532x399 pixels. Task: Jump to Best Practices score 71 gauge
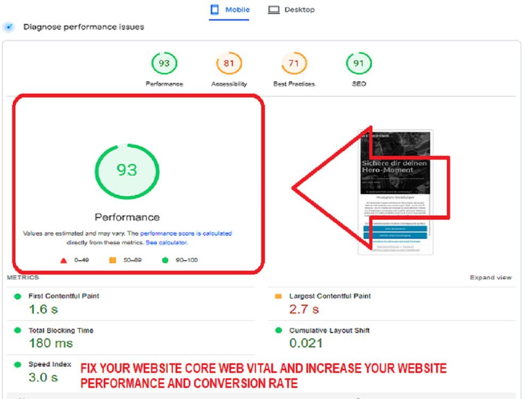294,63
